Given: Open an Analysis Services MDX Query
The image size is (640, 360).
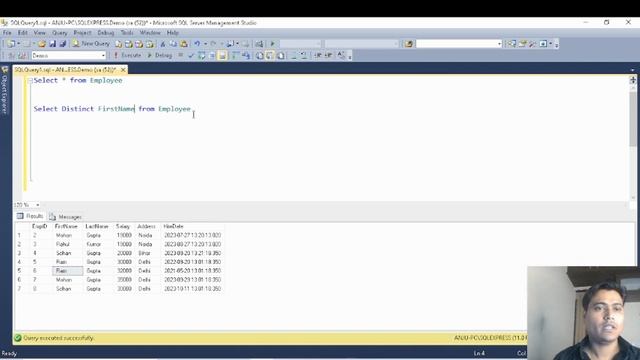Looking at the screenshot, I should pyautogui.click(x=128, y=44).
